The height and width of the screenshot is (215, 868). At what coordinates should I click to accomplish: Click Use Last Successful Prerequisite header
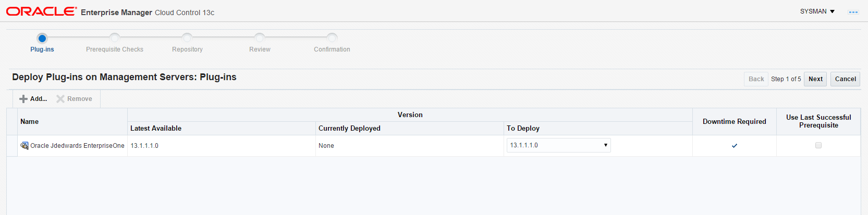818,121
